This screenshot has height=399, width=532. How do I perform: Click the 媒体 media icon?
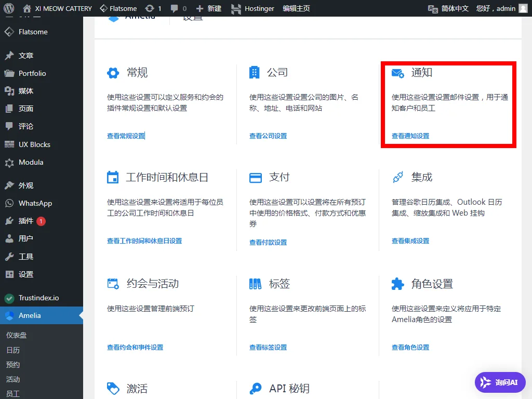pos(9,91)
